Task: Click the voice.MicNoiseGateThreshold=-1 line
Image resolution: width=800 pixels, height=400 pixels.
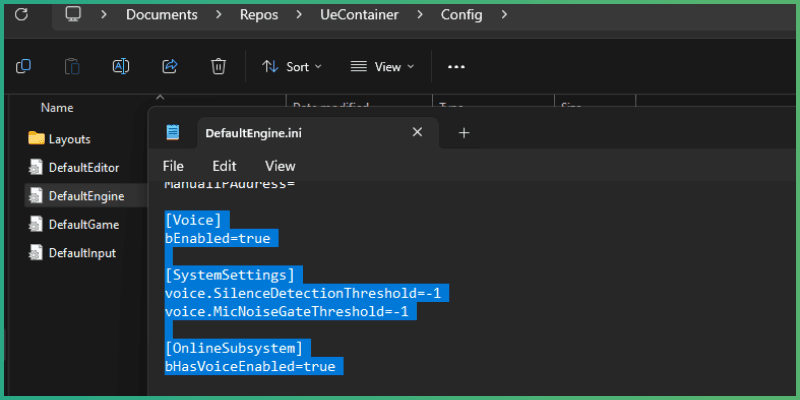Action: pos(287,312)
